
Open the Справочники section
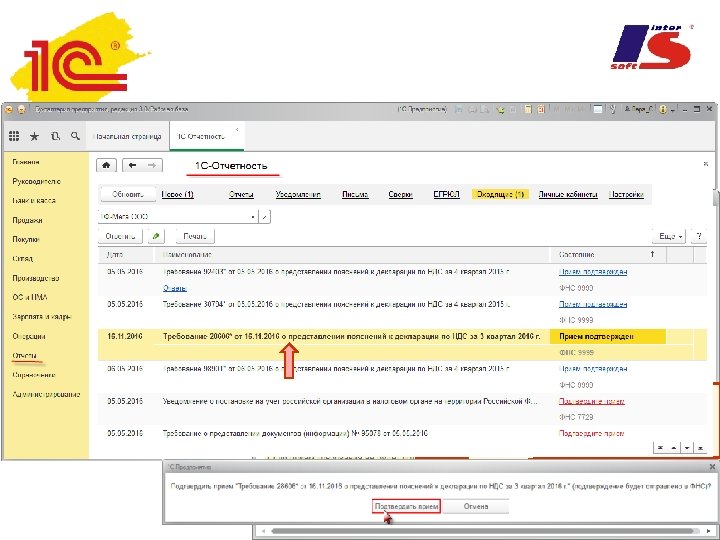(x=34, y=375)
